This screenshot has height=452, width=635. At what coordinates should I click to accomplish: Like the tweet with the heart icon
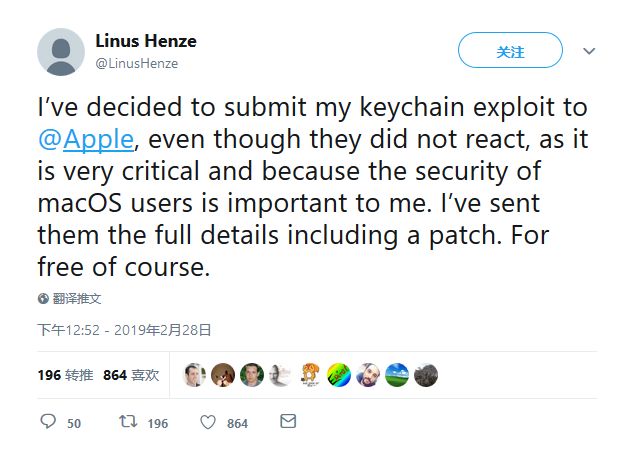pyautogui.click(x=208, y=423)
